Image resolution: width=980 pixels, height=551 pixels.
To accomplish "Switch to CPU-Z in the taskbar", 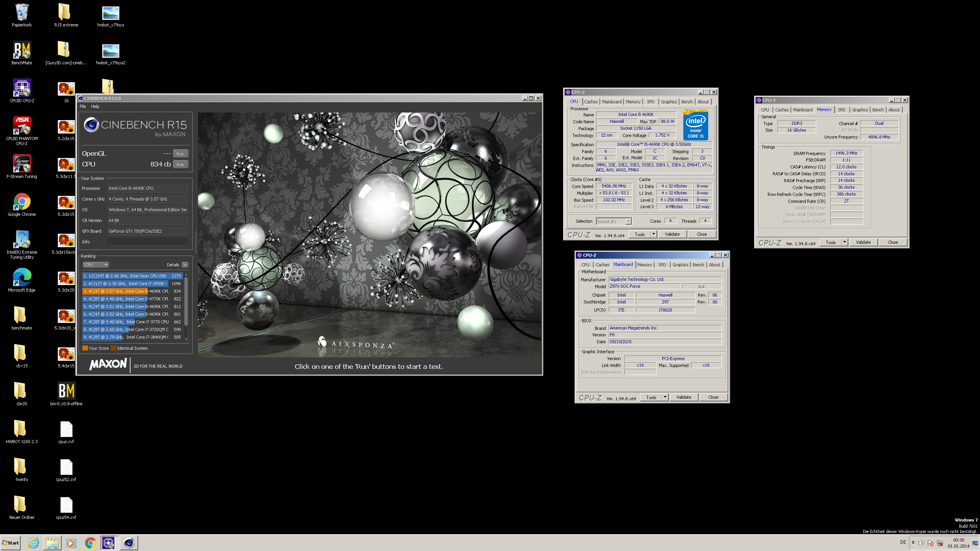I will tap(109, 543).
